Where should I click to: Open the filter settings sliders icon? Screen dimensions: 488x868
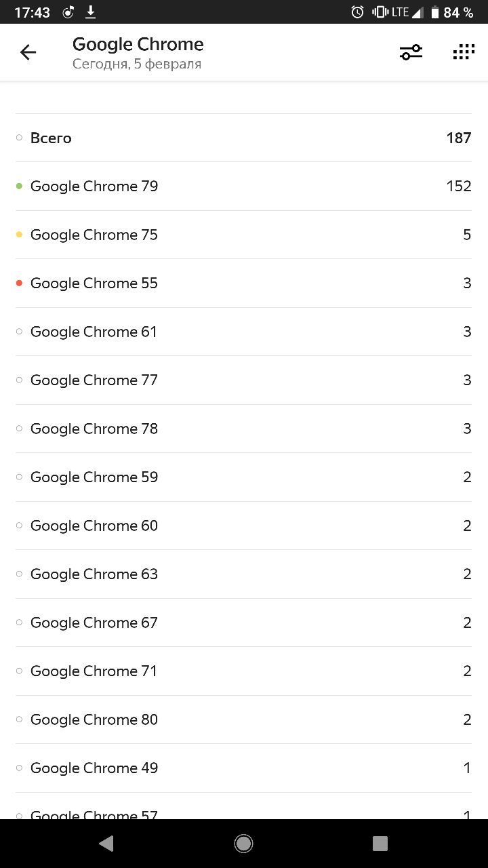(411, 52)
